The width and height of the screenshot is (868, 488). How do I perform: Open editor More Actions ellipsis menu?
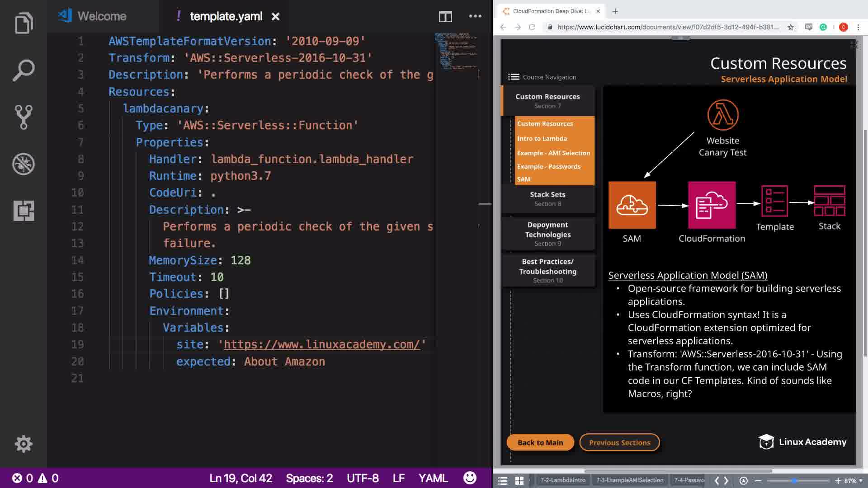475,16
